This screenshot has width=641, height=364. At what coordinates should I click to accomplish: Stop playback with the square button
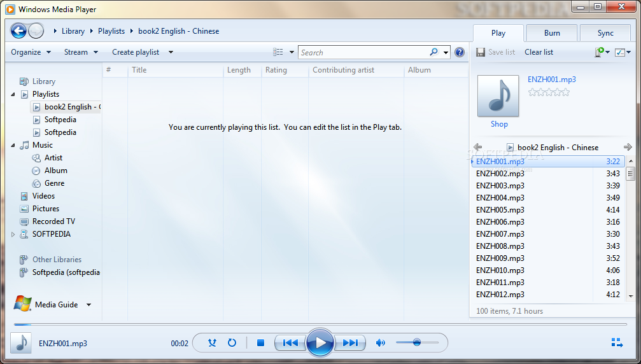260,343
